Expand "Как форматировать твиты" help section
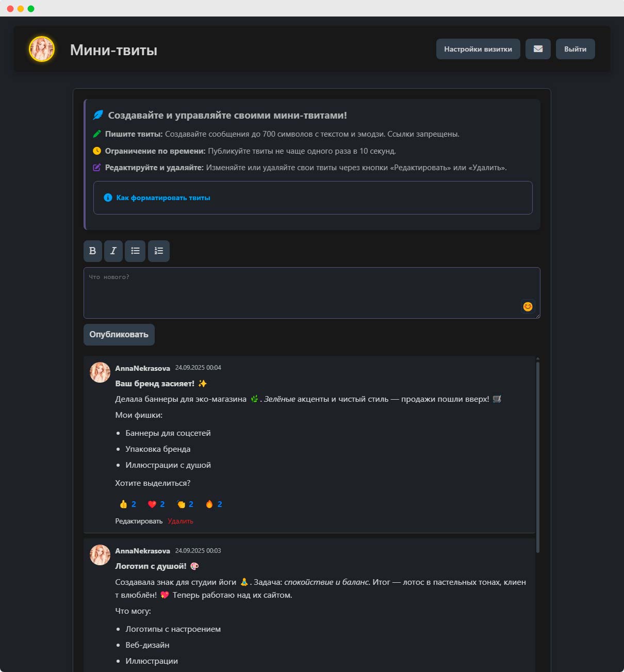This screenshot has height=672, width=624. coord(163,198)
